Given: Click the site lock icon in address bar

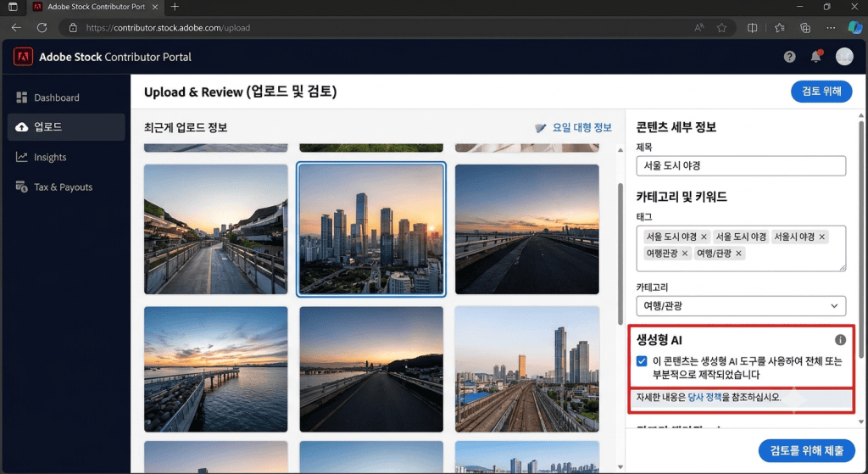Looking at the screenshot, I should [x=73, y=28].
